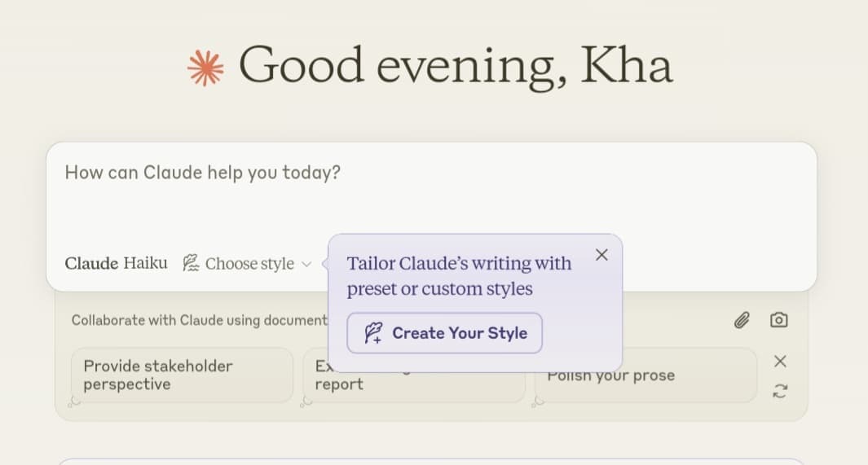Click the orange Claude starburst logo

tap(205, 68)
